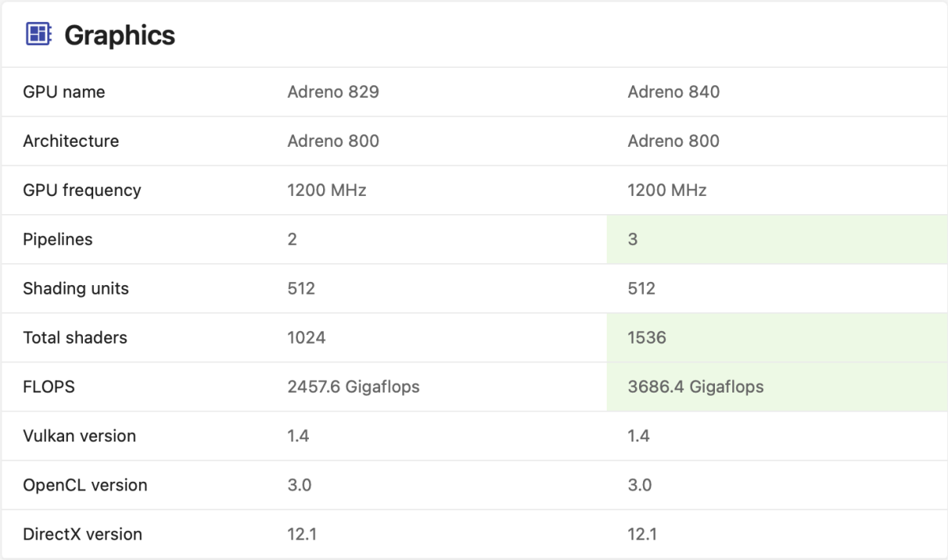
Task: Click the Adreno 829 GPU name
Action: pyautogui.click(x=333, y=92)
